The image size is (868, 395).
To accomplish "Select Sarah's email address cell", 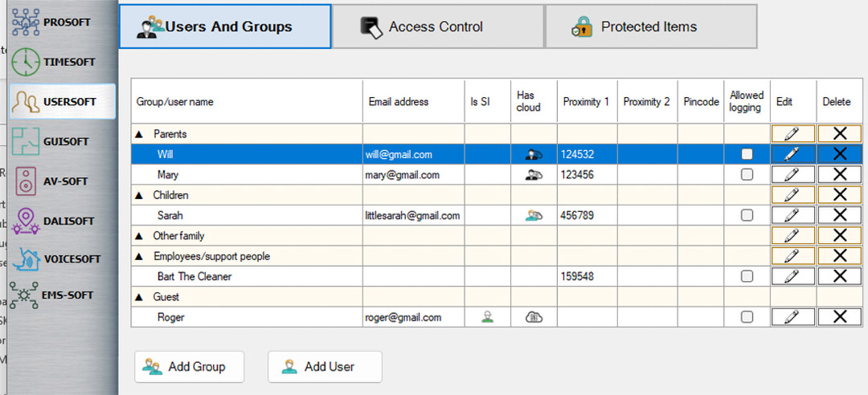I will [413, 215].
